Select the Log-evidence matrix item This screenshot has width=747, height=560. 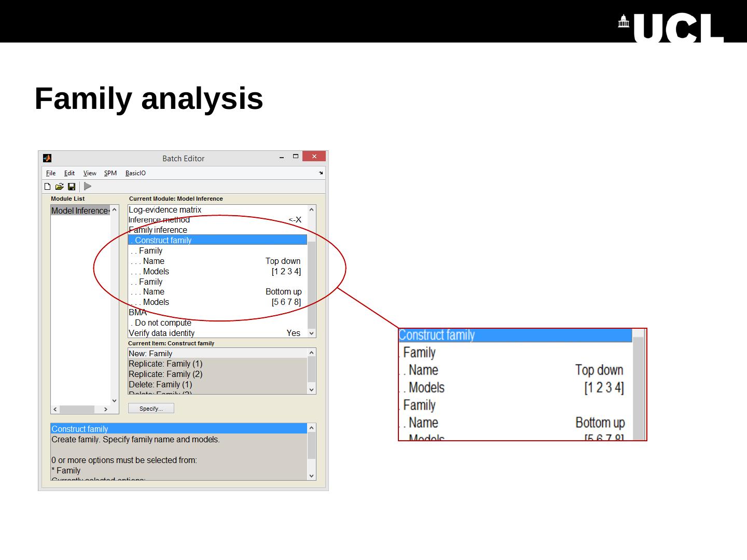pos(218,210)
